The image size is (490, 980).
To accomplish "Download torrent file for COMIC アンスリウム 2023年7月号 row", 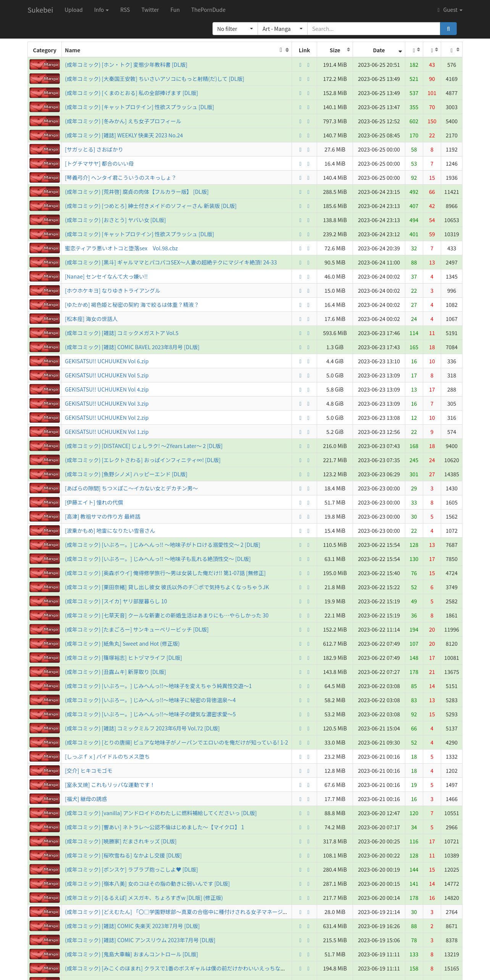I will coord(300,940).
